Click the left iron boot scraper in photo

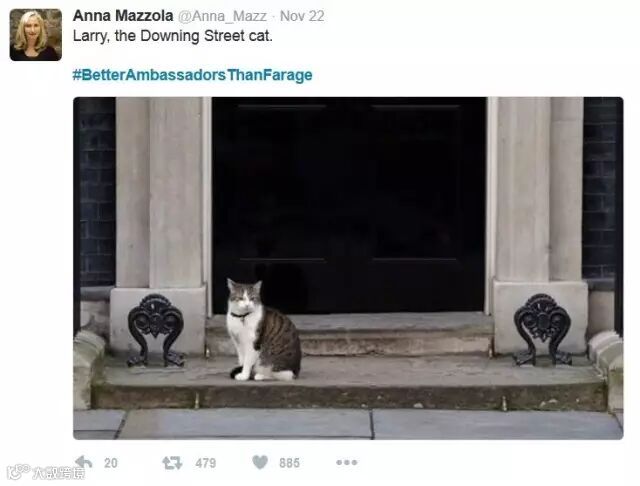click(156, 330)
